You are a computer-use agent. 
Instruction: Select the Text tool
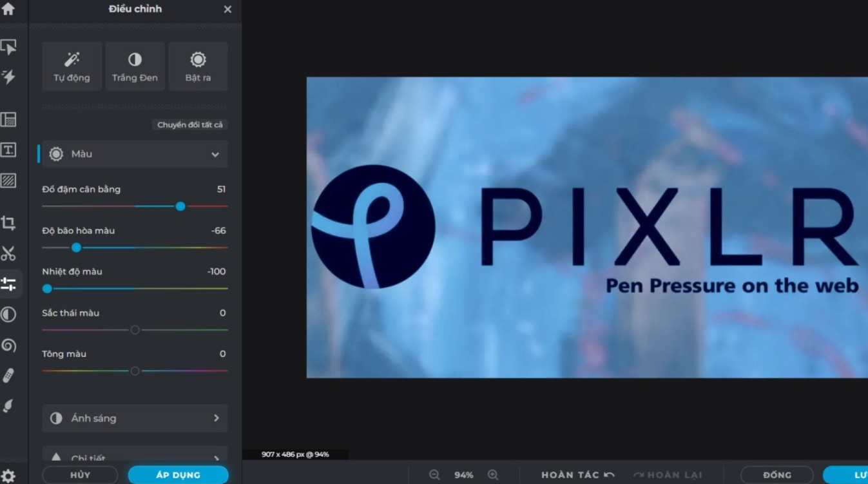[8, 150]
